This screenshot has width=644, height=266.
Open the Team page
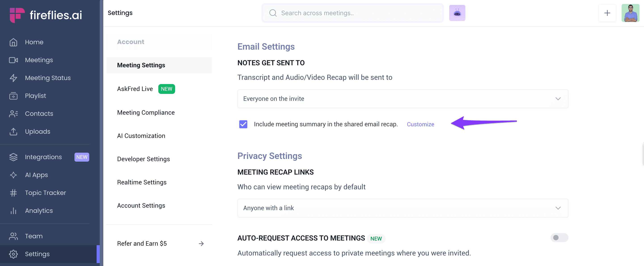pos(34,236)
